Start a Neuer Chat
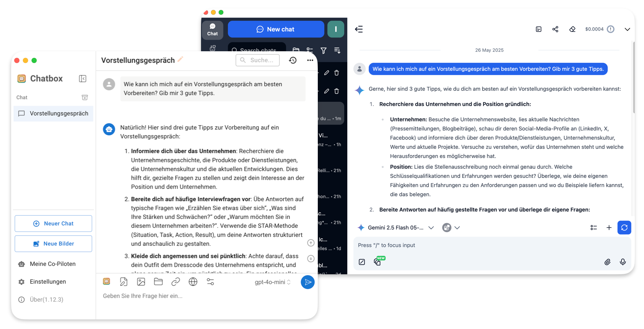This screenshot has height=329, width=644. coord(53,223)
